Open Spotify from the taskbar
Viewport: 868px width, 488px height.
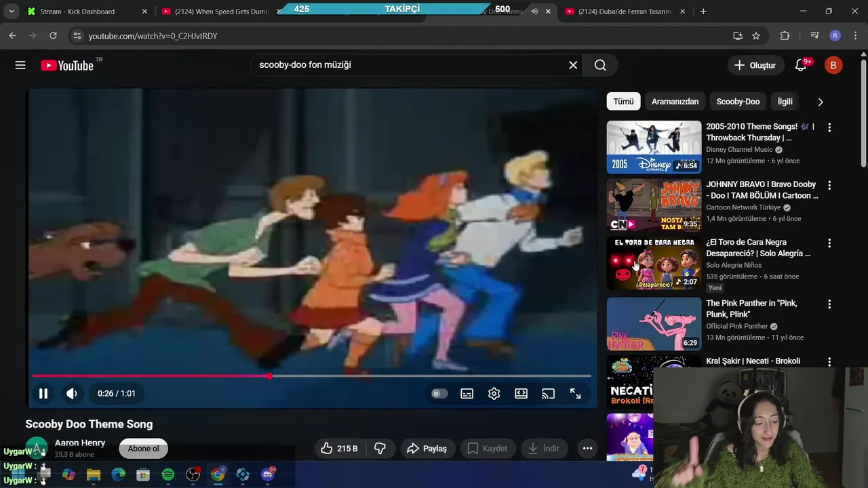(168, 474)
